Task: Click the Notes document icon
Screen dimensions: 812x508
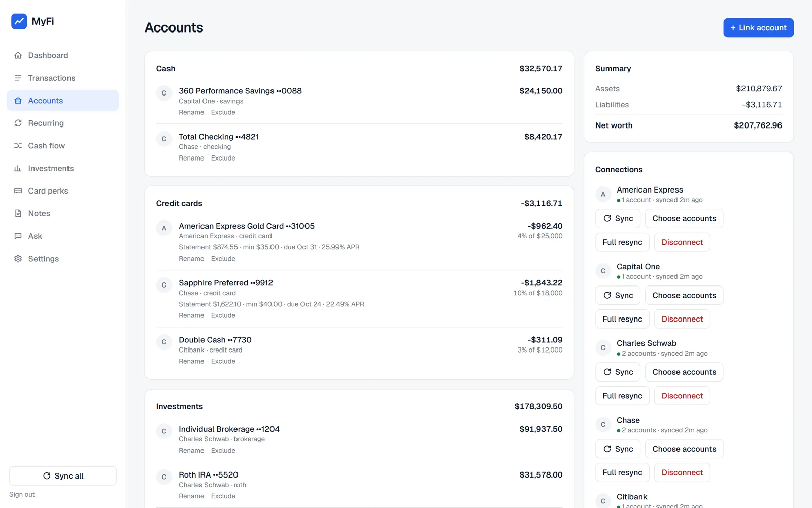Action: pos(18,213)
